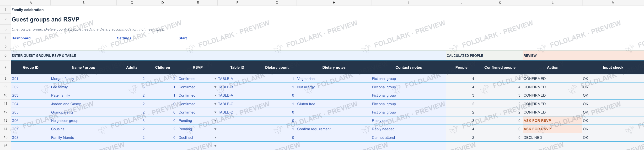Viewport: 644px width, 150px height.
Task: Select the Family celebration cell
Action: click(x=27, y=10)
